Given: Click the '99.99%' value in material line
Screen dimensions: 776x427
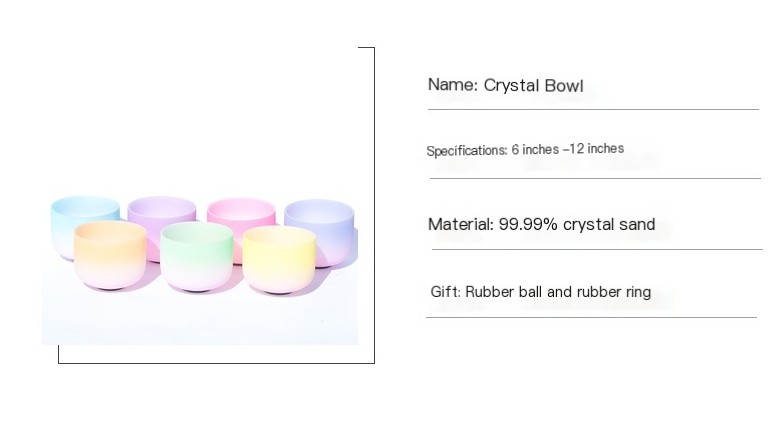Looking at the screenshot, I should pos(529,225).
